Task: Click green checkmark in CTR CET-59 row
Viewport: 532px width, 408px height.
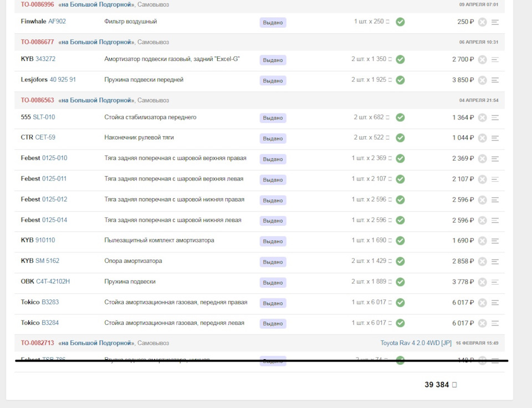Action: tap(400, 138)
